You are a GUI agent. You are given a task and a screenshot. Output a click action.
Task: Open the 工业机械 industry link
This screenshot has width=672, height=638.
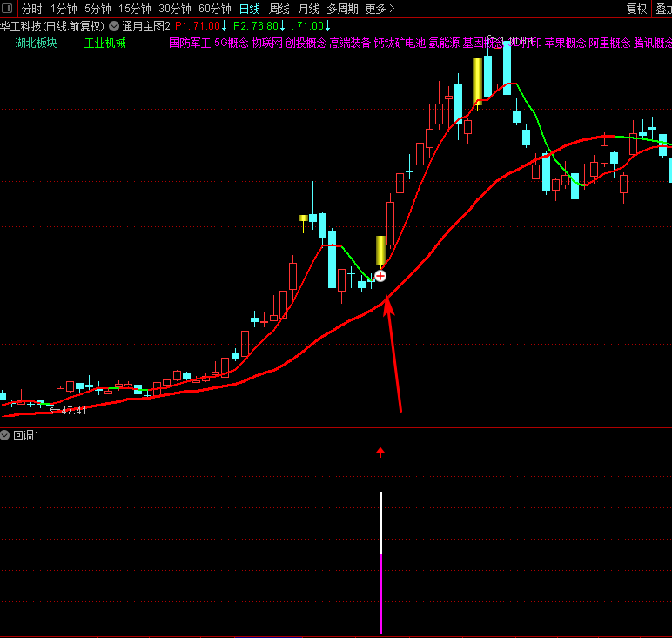tap(105, 43)
